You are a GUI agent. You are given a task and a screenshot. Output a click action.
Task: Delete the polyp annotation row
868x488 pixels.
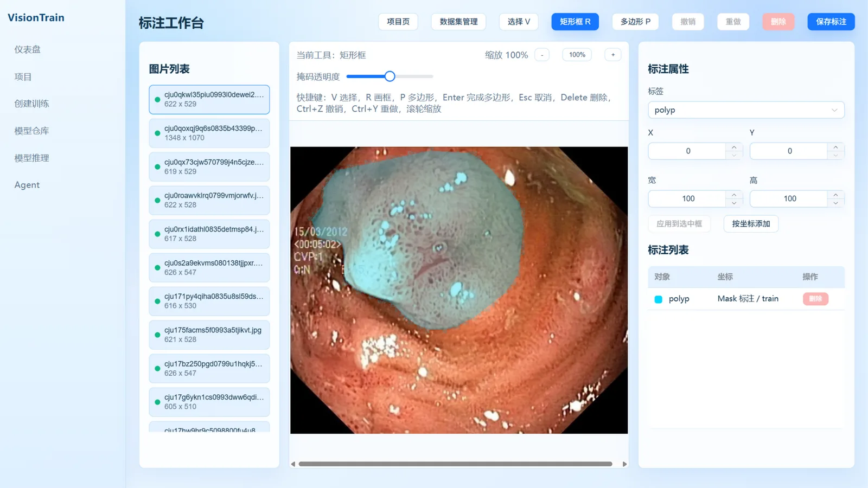tap(815, 299)
